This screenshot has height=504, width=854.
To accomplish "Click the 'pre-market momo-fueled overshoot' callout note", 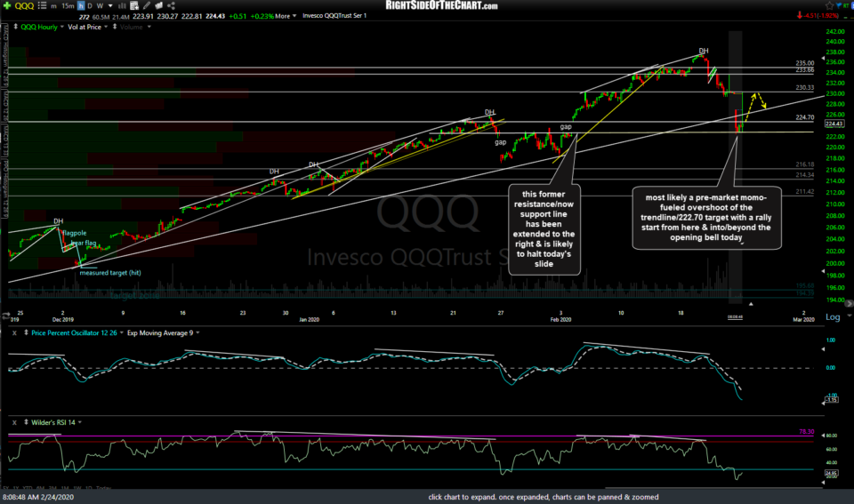I will pos(706,218).
